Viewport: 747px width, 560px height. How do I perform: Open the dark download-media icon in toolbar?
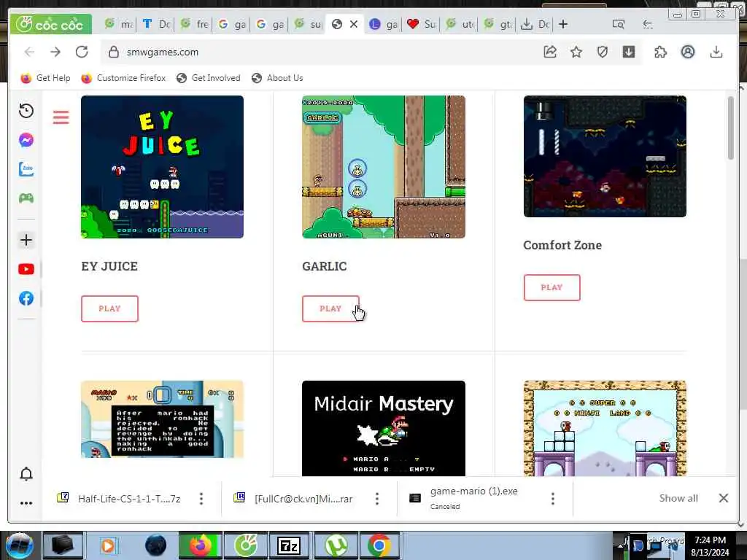pyautogui.click(x=629, y=52)
